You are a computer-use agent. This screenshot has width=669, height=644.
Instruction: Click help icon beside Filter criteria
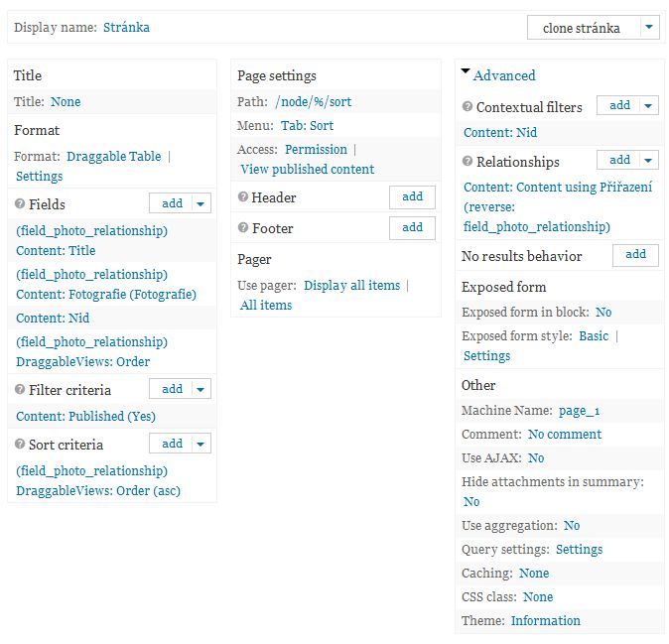point(20,390)
